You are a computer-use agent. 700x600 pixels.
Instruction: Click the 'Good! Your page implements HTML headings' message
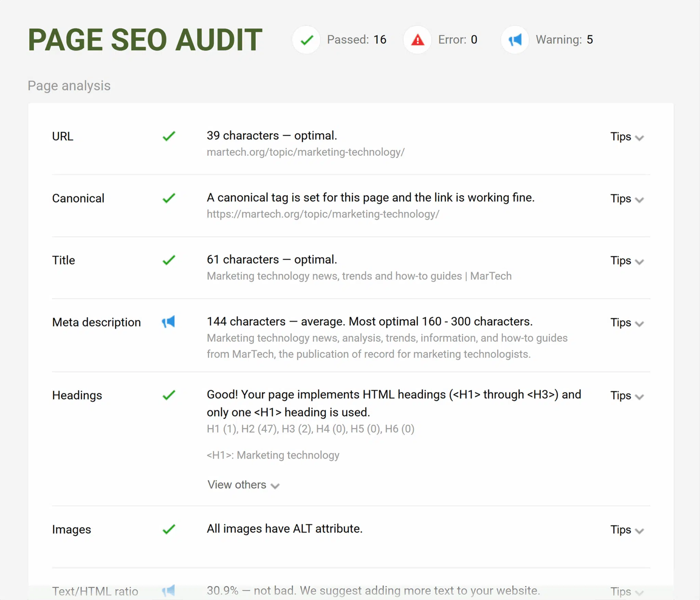point(394,403)
